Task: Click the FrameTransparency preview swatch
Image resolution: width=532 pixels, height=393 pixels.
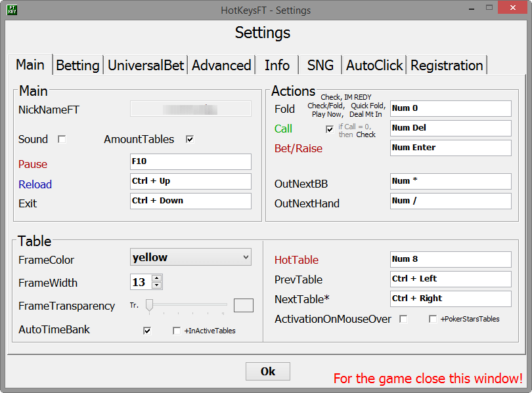Action: (x=244, y=305)
